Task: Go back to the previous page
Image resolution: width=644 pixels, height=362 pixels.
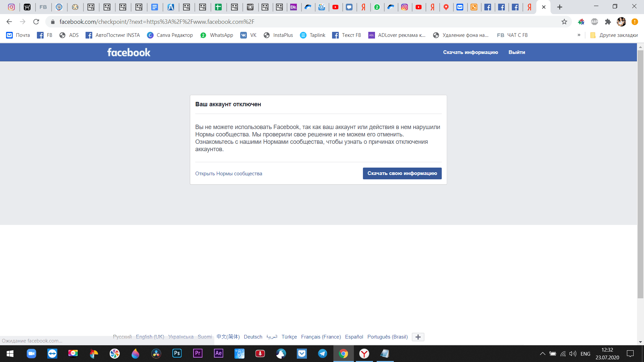Action: 9,22
